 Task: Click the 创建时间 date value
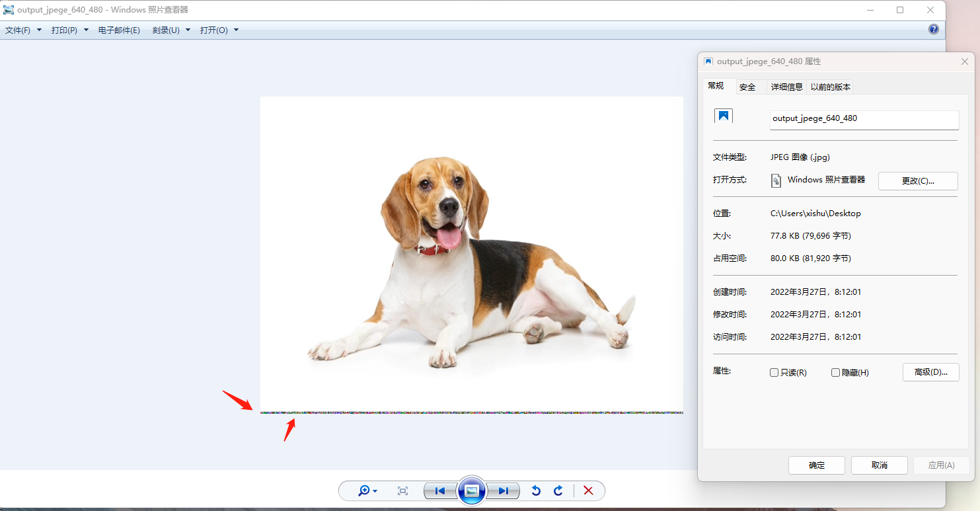(x=816, y=292)
